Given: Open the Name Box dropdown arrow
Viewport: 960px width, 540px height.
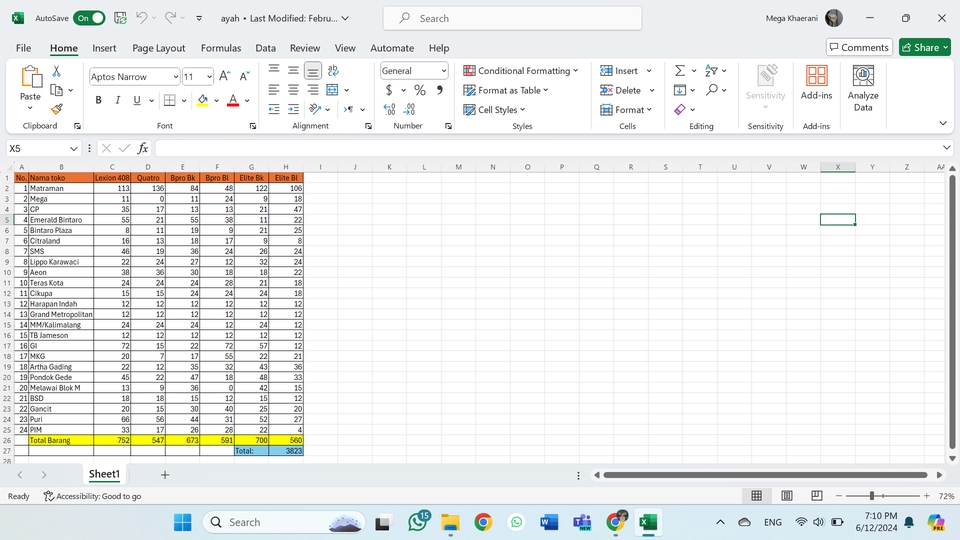Looking at the screenshot, I should coord(73,148).
